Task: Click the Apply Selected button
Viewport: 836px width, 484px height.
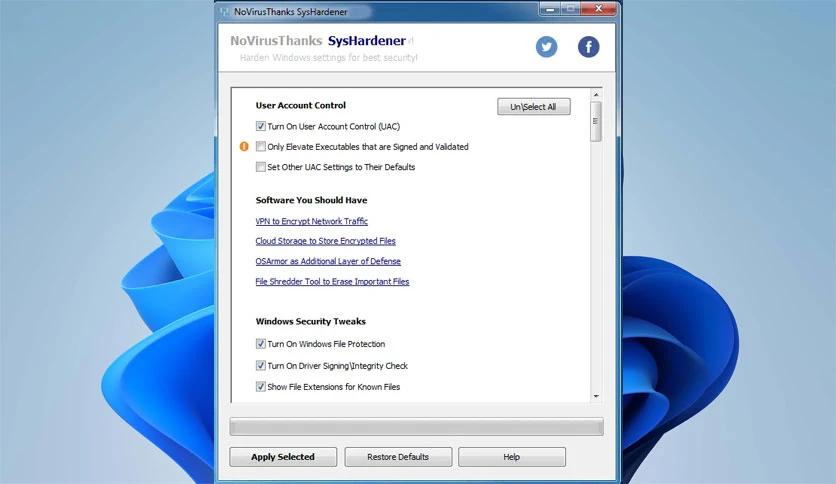Action: point(283,457)
